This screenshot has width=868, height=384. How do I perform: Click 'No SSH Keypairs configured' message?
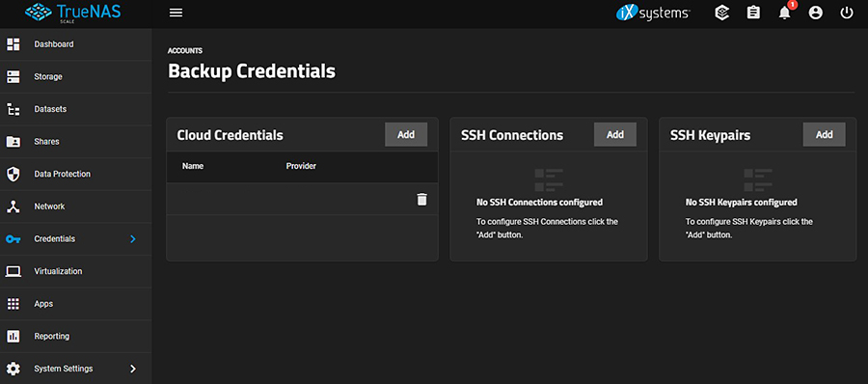(x=742, y=203)
